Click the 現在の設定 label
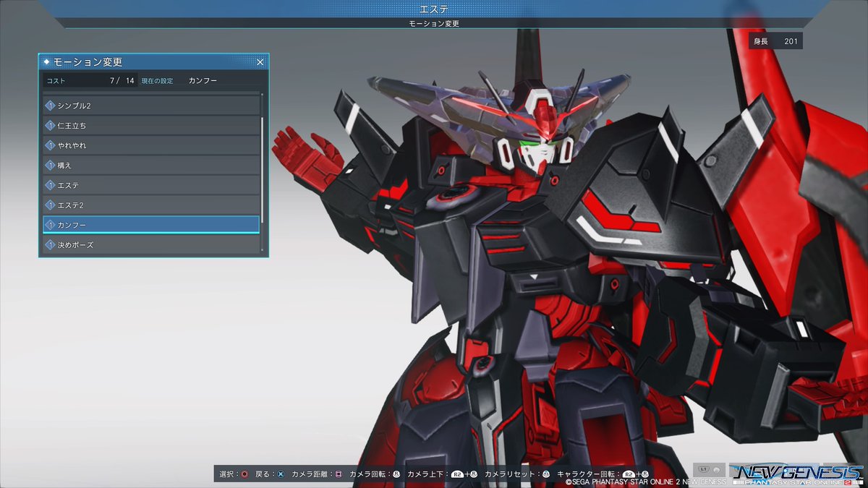The image size is (868, 488). pos(157,80)
